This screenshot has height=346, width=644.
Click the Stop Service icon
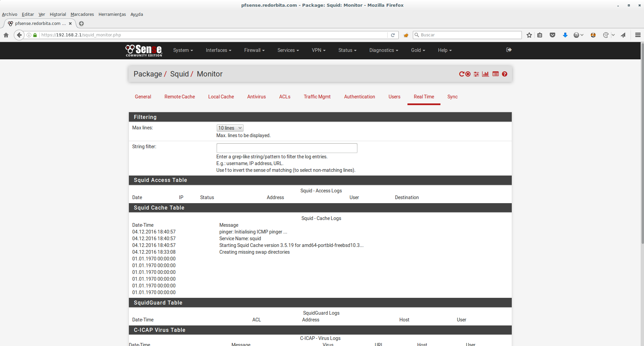[468, 74]
